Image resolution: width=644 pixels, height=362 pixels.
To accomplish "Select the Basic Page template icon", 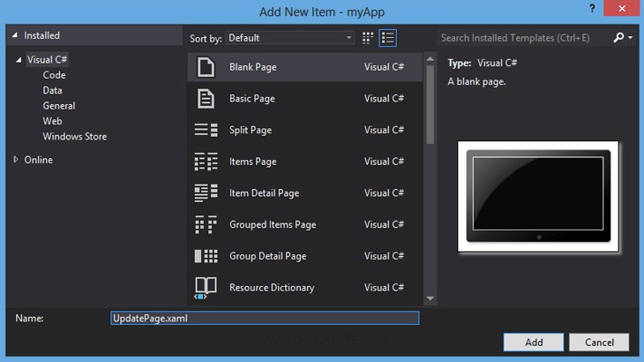I will tap(206, 99).
